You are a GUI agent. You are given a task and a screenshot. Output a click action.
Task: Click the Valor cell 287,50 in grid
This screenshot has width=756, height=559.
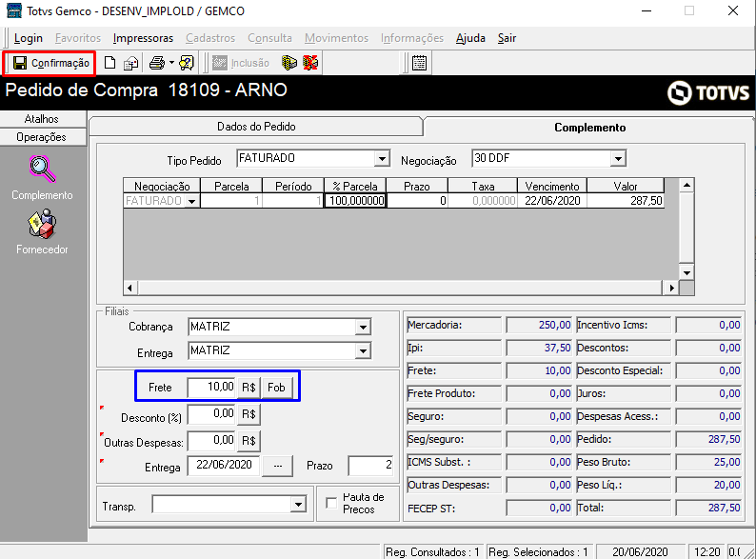click(626, 201)
